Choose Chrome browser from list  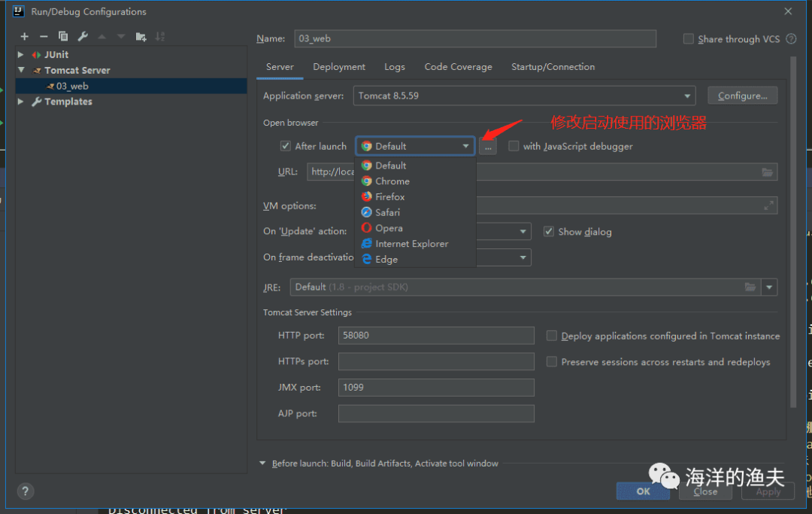click(x=415, y=181)
